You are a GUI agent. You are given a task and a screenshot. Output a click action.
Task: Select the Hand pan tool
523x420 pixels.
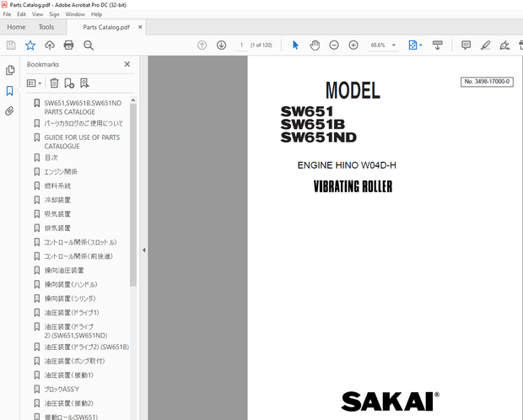[315, 45]
